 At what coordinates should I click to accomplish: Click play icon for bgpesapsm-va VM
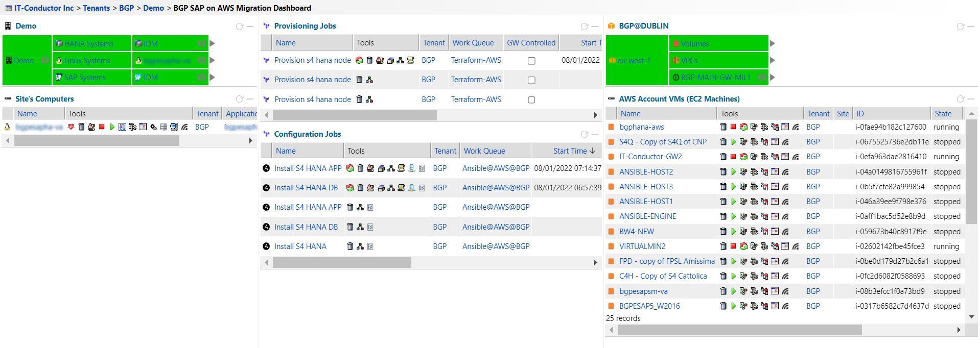[x=733, y=291]
